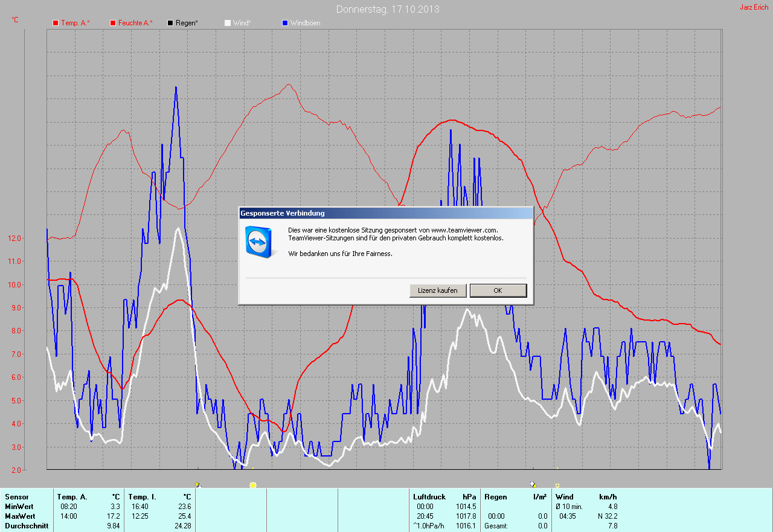Select the Wind km/h column header

pos(586,497)
